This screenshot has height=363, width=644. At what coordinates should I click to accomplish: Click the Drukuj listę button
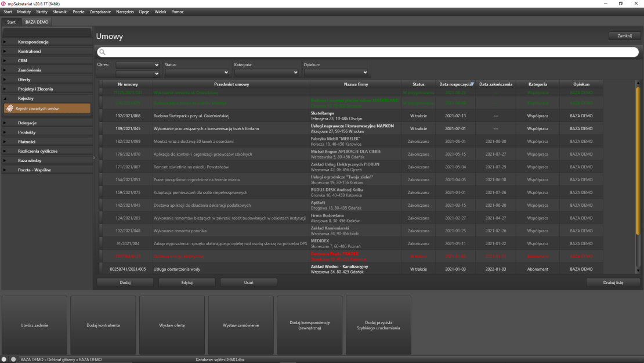(x=613, y=283)
